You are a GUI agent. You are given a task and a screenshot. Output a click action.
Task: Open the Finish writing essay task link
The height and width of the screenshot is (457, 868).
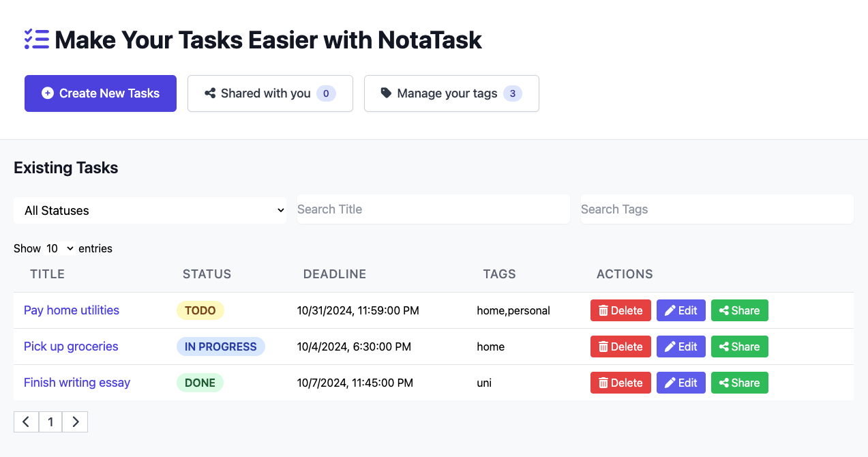(x=77, y=383)
